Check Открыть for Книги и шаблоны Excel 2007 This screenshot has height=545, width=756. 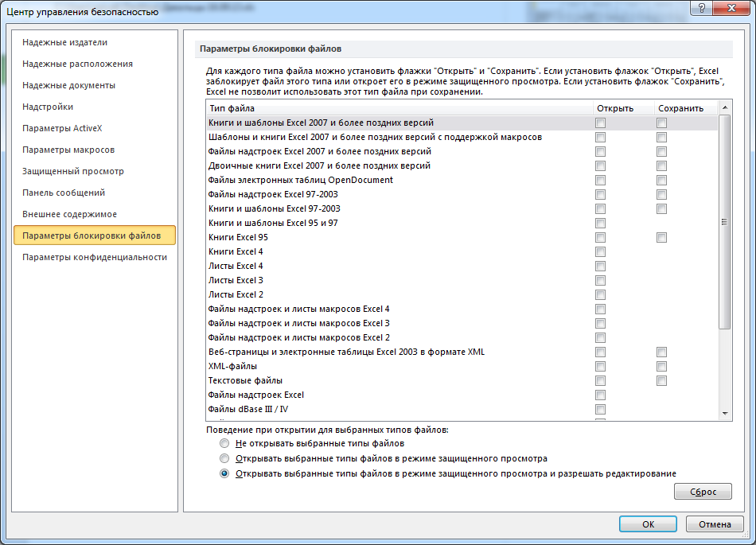coord(600,123)
